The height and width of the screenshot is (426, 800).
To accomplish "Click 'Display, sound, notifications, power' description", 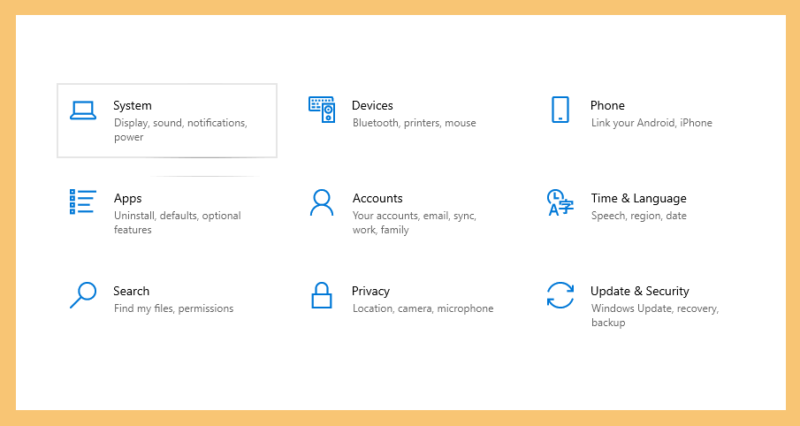I will [x=181, y=130].
